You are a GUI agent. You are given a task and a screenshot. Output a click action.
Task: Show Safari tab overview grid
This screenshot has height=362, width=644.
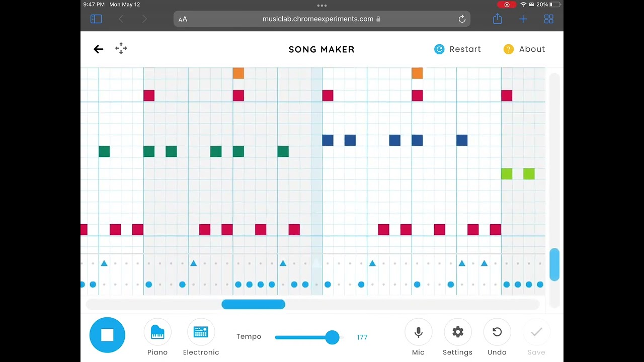pyautogui.click(x=549, y=19)
